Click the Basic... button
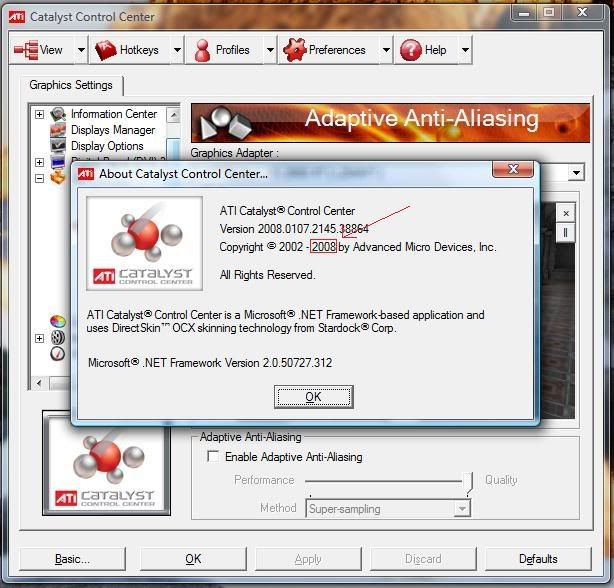 pos(72,559)
